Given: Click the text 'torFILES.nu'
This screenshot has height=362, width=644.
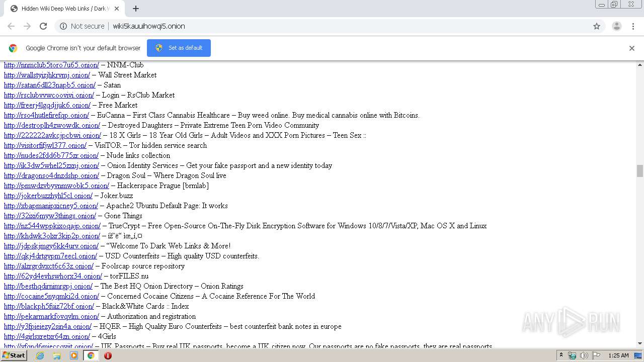Looking at the screenshot, I should point(129,276).
